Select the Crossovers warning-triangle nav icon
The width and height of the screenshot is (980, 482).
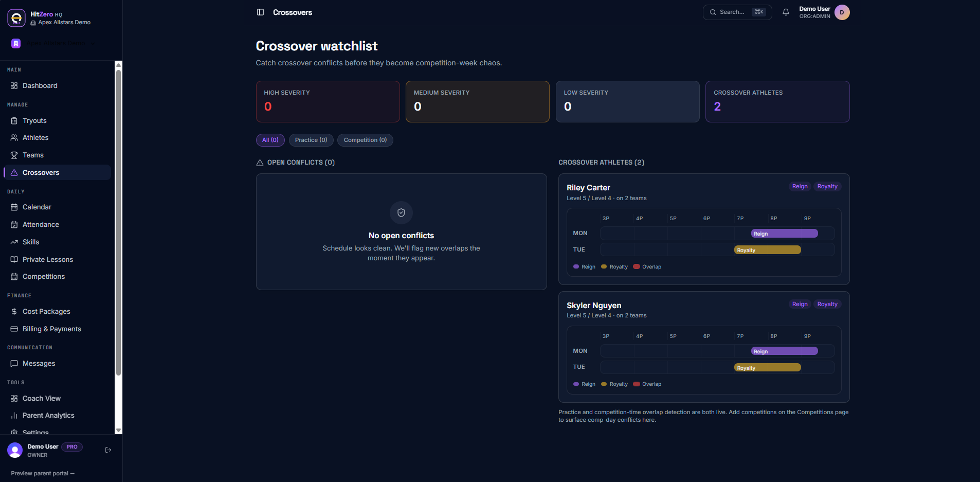pyautogui.click(x=14, y=173)
